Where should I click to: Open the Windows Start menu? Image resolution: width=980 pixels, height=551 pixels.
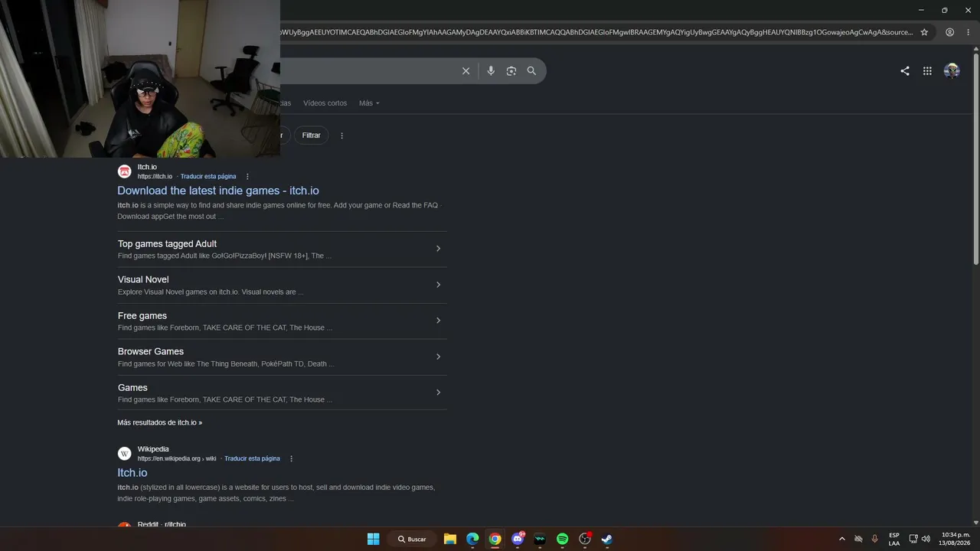coord(373,539)
